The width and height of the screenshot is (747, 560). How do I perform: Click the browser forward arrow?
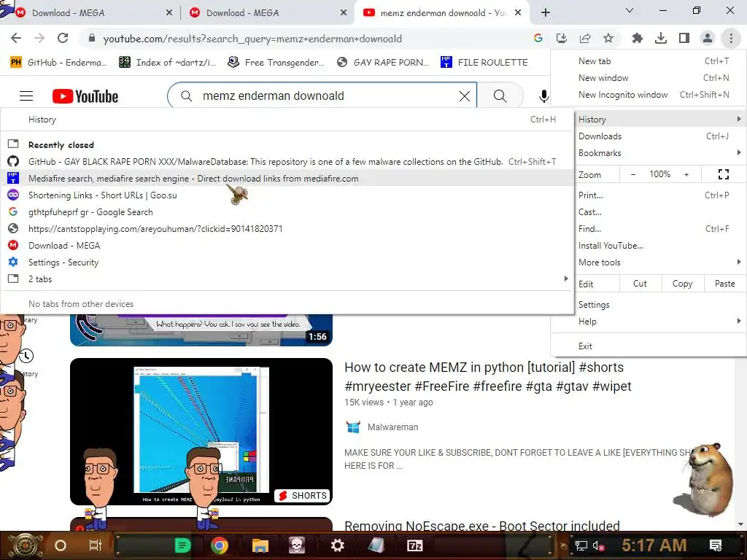click(39, 39)
